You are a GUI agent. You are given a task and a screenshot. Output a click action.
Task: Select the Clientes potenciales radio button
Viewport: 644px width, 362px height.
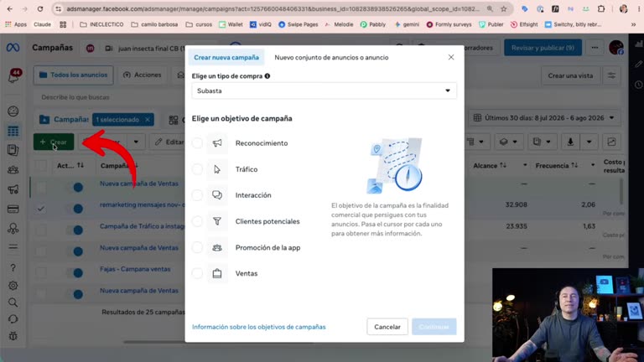(x=198, y=221)
